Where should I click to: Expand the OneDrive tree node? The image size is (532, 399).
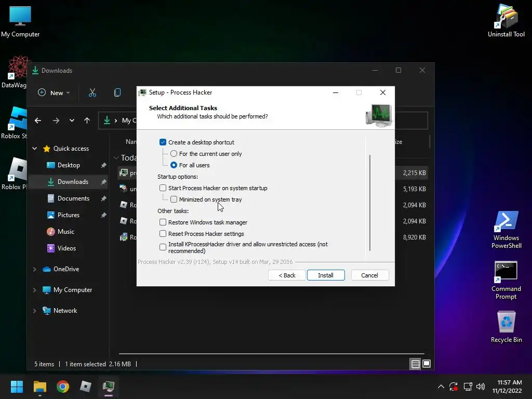(x=35, y=269)
